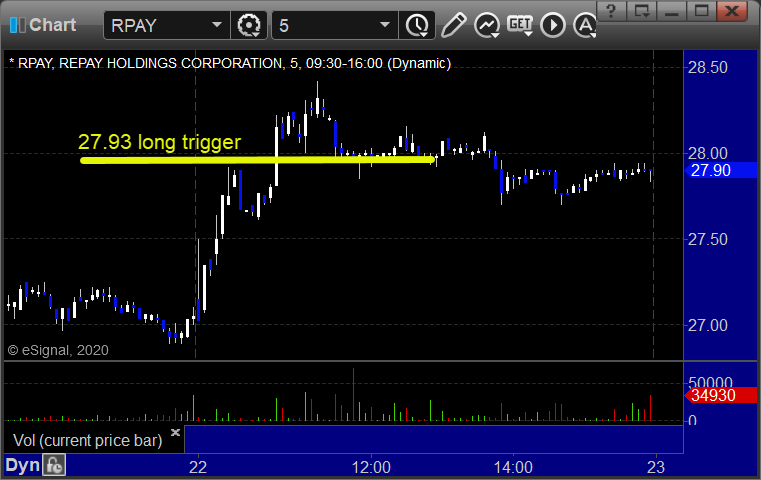This screenshot has height=480, width=761.
Task: Click the GET tools icon
Action: pos(520,25)
